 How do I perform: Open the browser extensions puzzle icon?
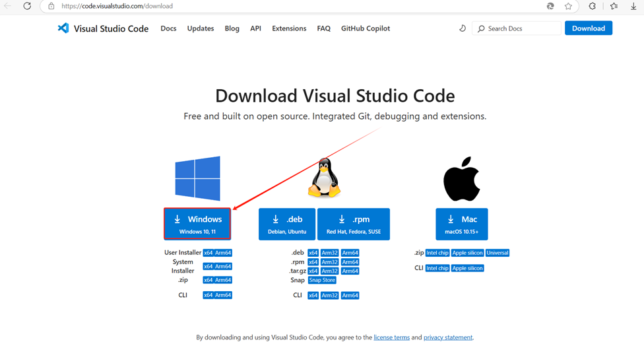[x=592, y=6]
